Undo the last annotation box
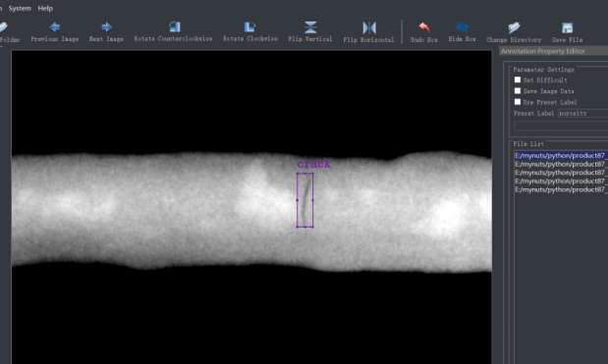Viewport: 608px width, 364px height. point(423,31)
